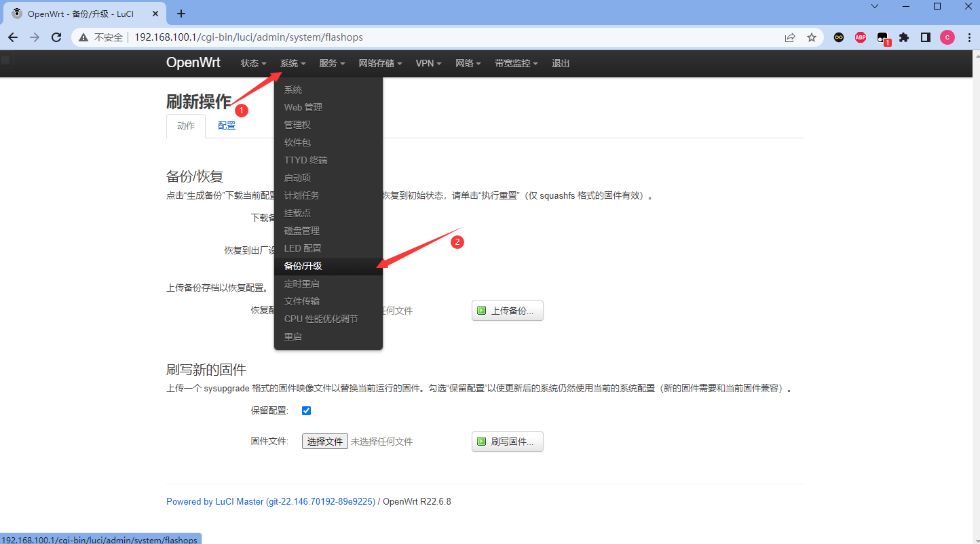Reload the current browser page
980x544 pixels.
(x=56, y=37)
